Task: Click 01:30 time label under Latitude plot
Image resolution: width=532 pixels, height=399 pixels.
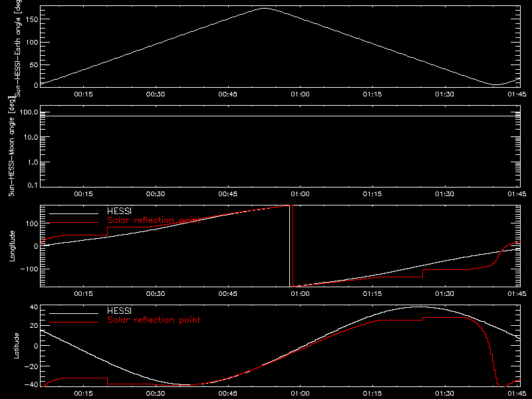Action: 445,394
